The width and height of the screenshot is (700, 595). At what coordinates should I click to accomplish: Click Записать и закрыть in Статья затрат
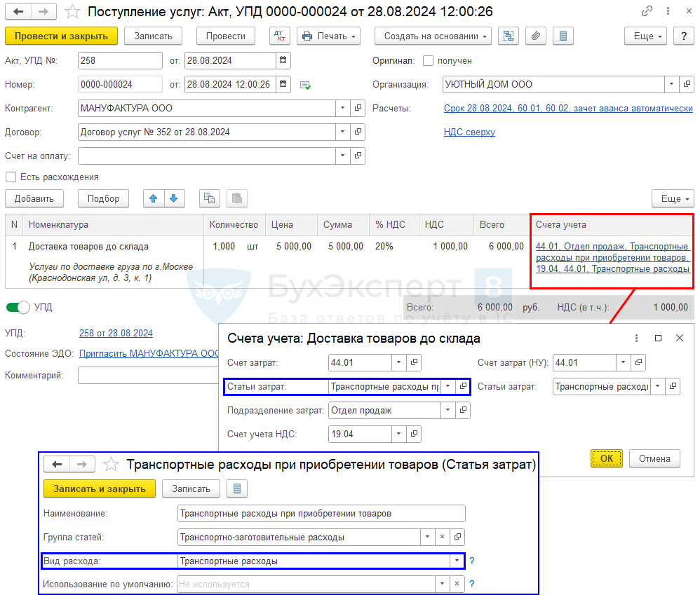pos(99,489)
